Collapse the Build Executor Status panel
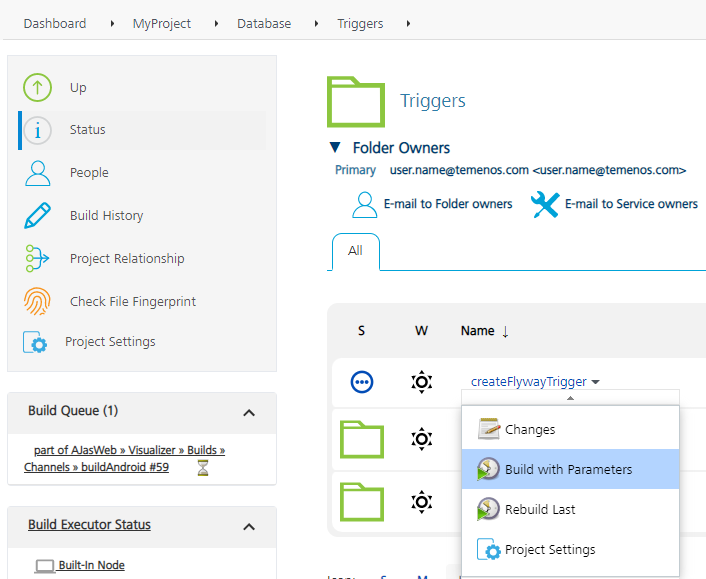The image size is (706, 579). click(x=249, y=526)
